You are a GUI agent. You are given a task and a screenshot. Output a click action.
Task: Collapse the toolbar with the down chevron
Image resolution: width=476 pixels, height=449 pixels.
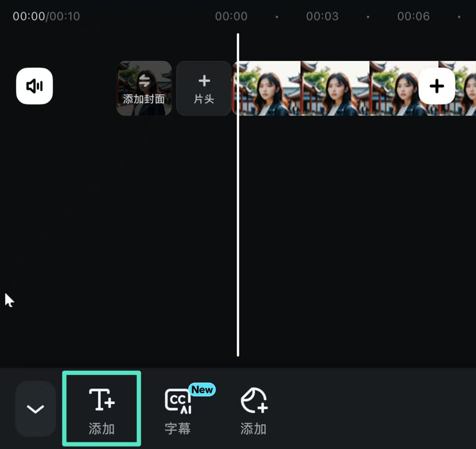[x=35, y=409]
